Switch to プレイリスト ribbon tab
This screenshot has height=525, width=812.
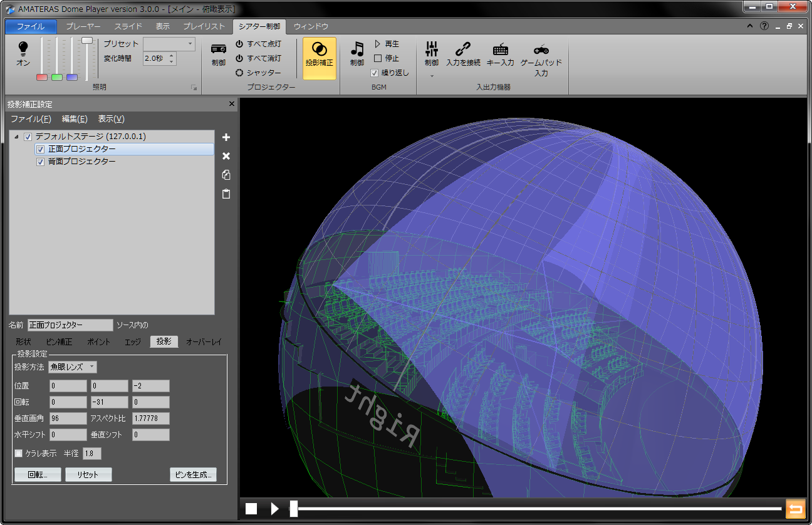pos(204,26)
